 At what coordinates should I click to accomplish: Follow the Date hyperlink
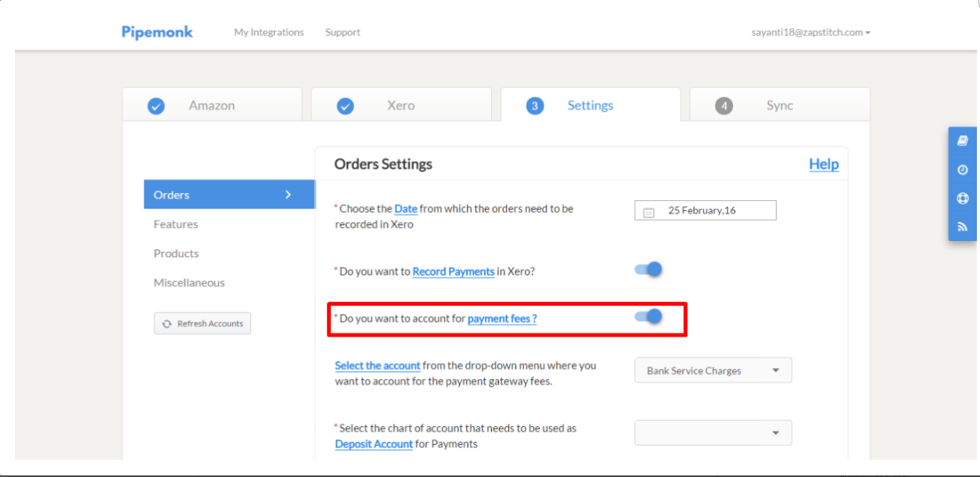tap(406, 209)
